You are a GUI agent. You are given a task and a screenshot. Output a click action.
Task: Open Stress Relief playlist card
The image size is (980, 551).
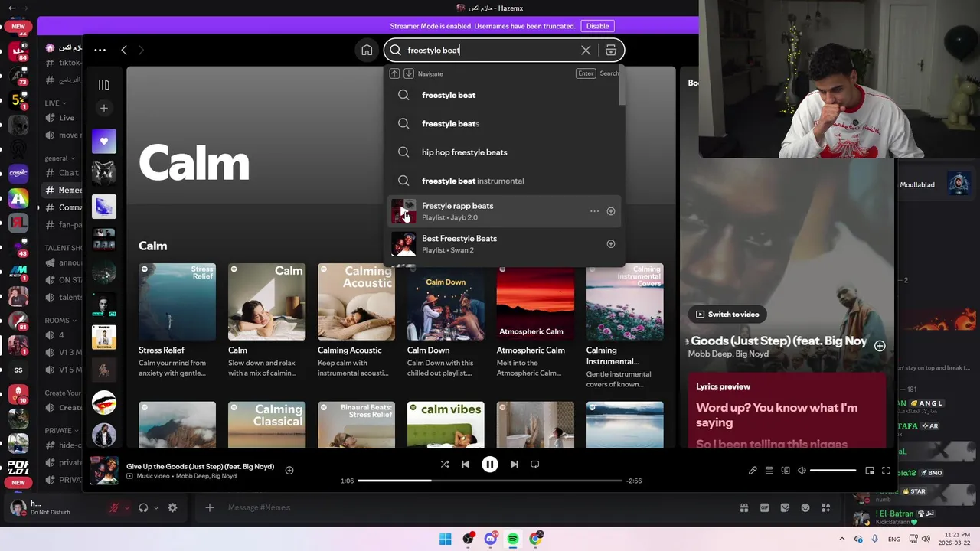(177, 321)
